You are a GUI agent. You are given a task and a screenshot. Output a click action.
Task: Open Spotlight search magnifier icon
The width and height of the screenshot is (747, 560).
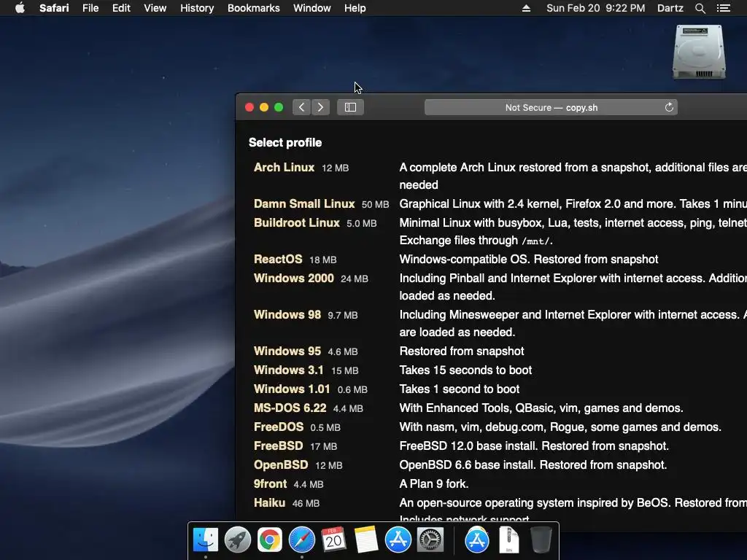point(700,8)
